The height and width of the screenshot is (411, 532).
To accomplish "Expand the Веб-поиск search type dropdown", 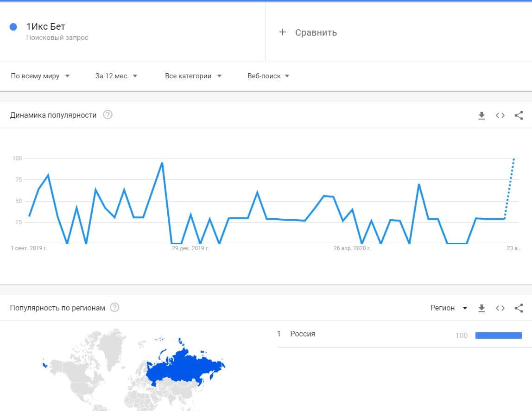I will point(268,76).
